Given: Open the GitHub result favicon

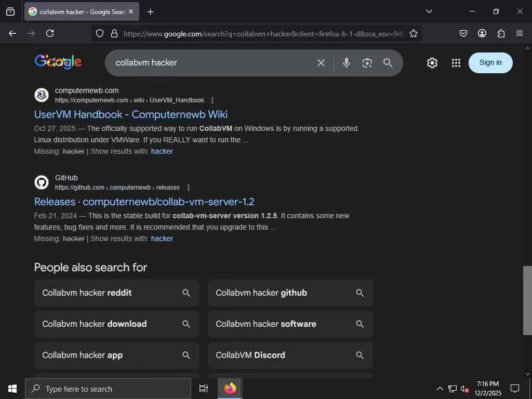Looking at the screenshot, I should click(x=42, y=182).
